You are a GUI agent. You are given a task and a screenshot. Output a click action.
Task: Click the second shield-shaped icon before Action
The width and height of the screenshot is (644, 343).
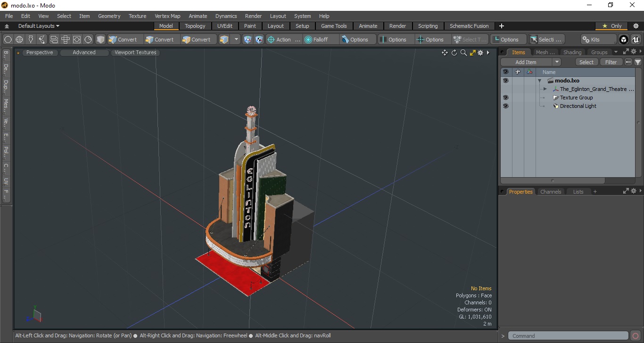[259, 40]
